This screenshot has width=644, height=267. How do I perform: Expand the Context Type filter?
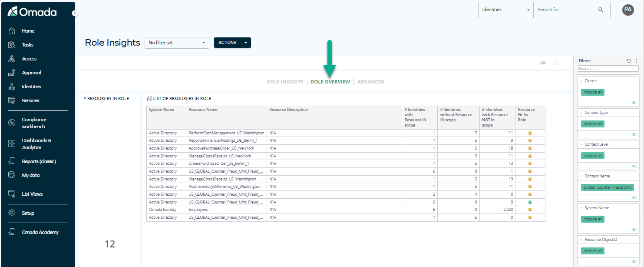(x=581, y=113)
